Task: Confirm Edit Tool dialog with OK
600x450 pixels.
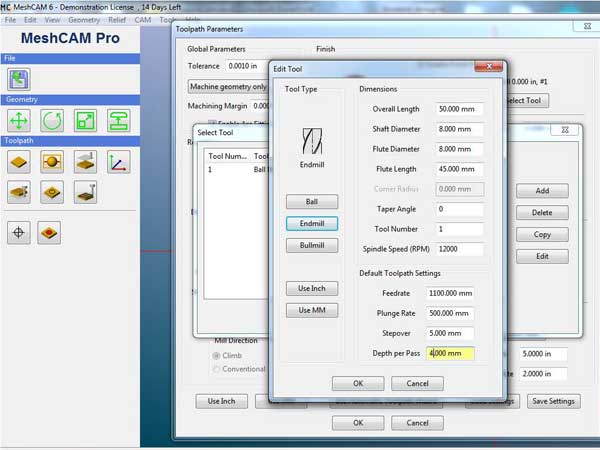Action: [x=358, y=383]
